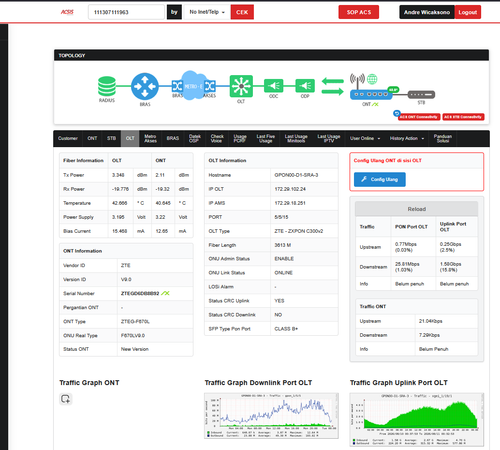Click the OLT Rx Power value -19.776
Image resolution: width=500 pixels, height=450 pixels.
coord(120,189)
